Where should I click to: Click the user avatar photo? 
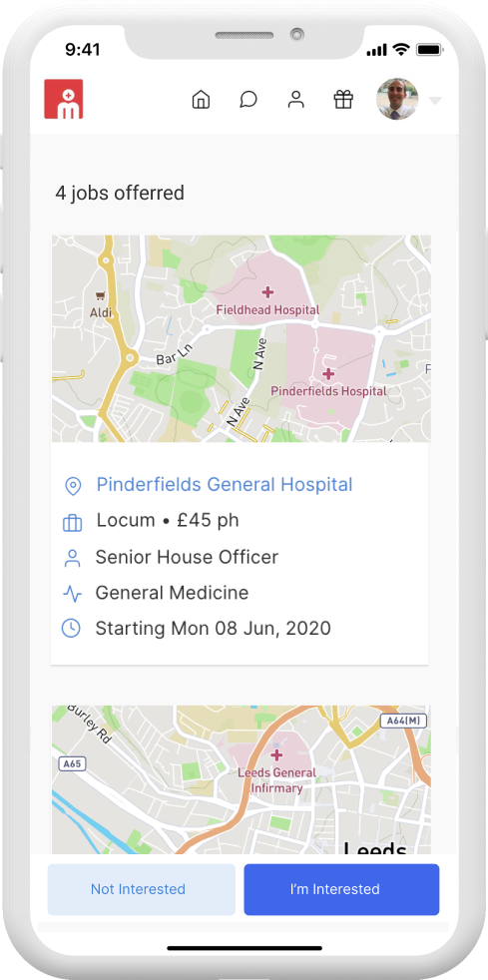tap(397, 99)
